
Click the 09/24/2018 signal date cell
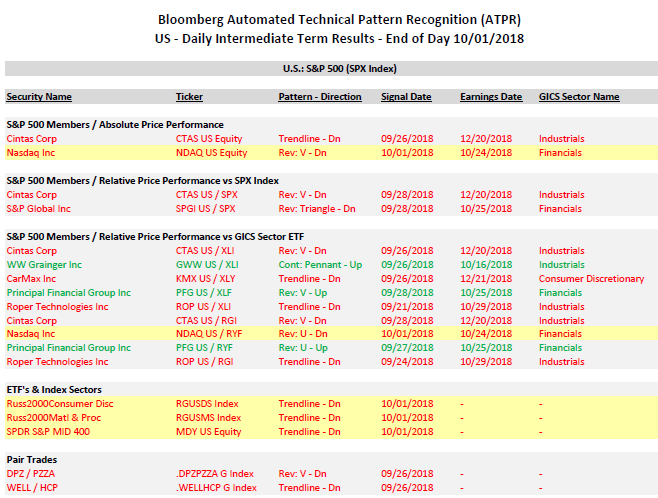tap(407, 362)
